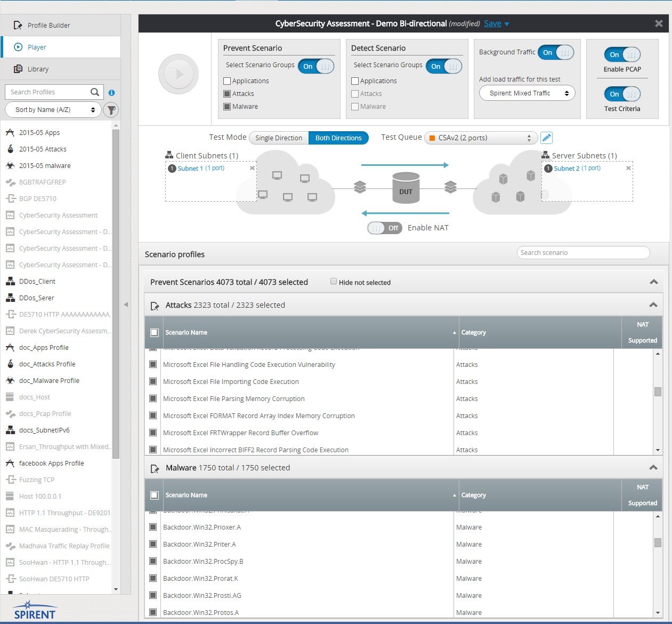
Task: Click the pencil edit icon beside Test Queue
Action: pyautogui.click(x=546, y=138)
